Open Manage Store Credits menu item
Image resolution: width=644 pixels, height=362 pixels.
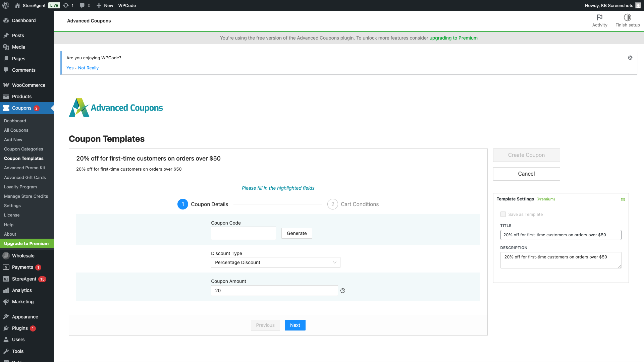point(26,196)
